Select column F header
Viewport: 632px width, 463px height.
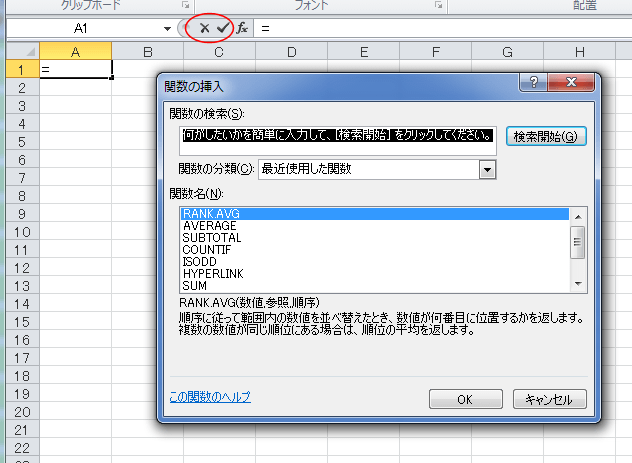coord(436,52)
